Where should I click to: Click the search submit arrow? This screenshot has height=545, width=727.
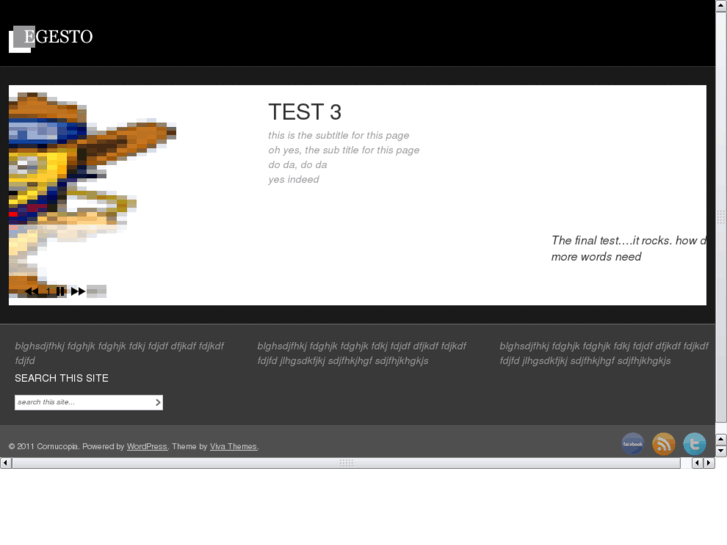[158, 402]
